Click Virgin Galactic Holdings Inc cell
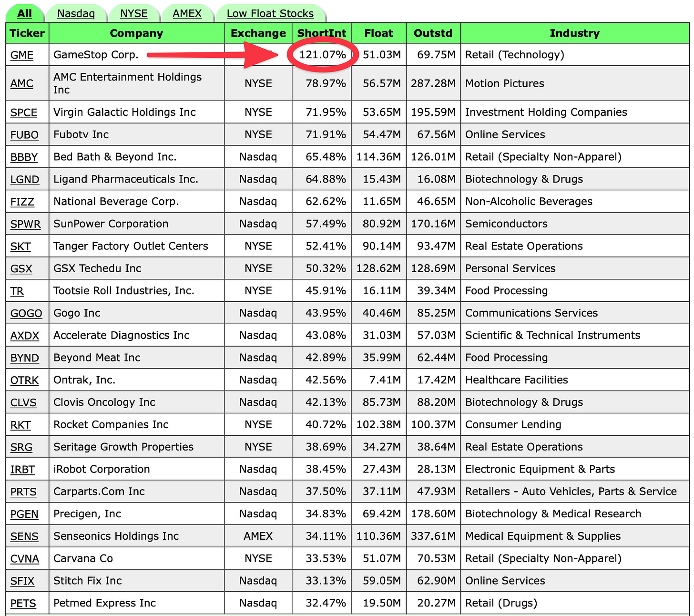The width and height of the screenshot is (694, 616). [x=136, y=113]
